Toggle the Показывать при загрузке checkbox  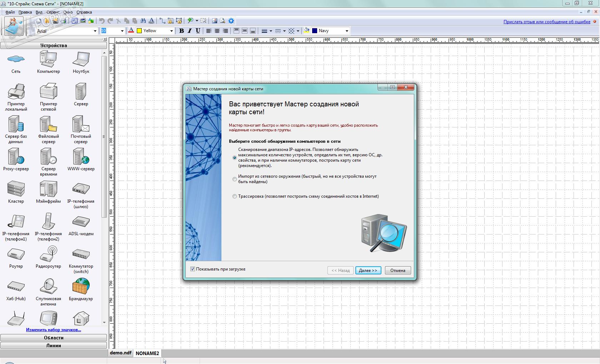pos(192,269)
